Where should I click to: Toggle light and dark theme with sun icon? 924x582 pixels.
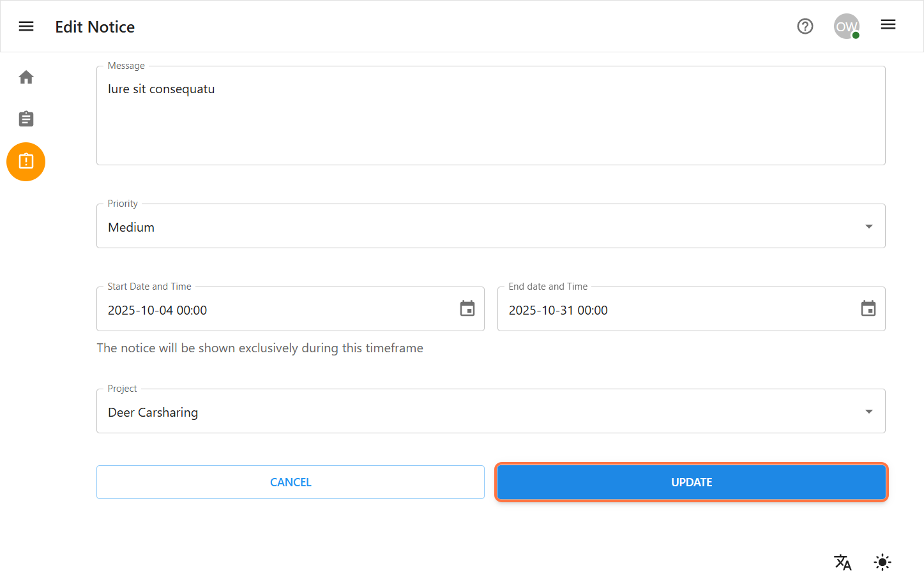tap(882, 562)
